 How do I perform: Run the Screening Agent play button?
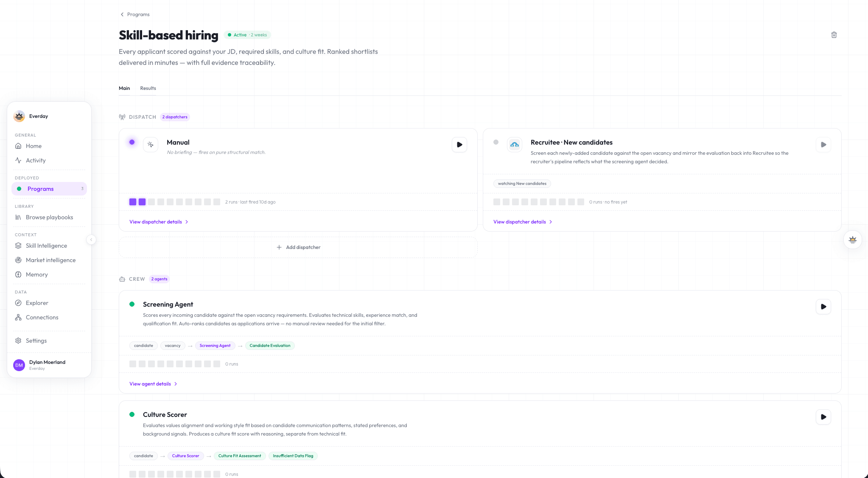[x=823, y=307]
